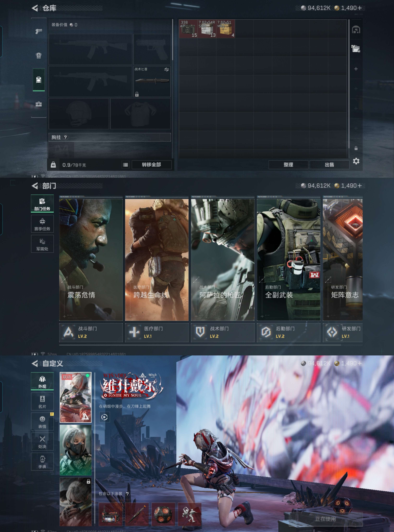The image size is (394, 532).
Task: Open the weapons pistol icon tab
Action: tap(39, 31)
